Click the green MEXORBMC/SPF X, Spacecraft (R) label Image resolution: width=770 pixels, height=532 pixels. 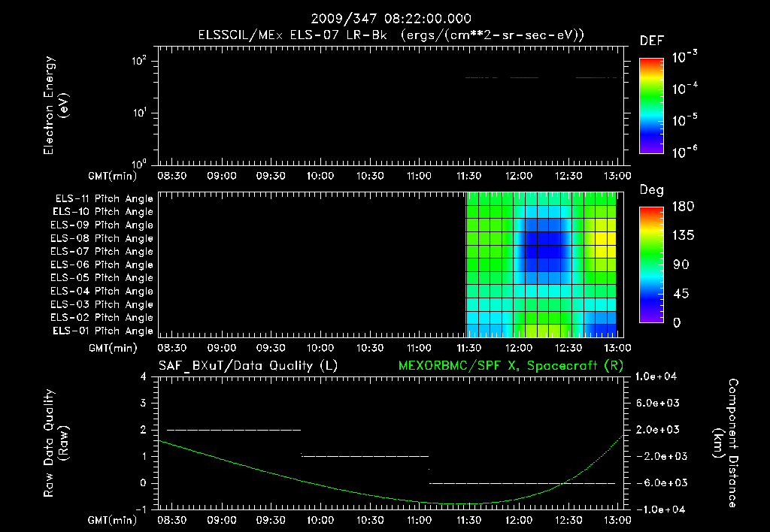[511, 366]
